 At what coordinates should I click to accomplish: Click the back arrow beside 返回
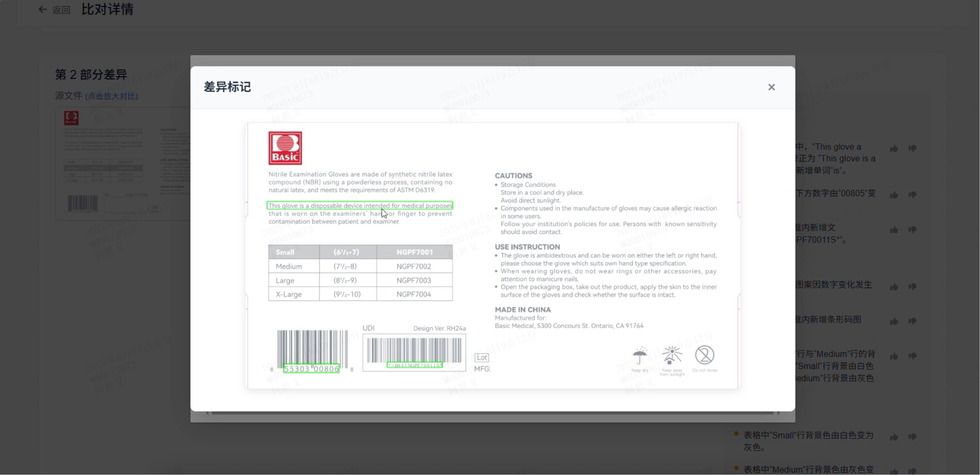pyautogui.click(x=43, y=9)
